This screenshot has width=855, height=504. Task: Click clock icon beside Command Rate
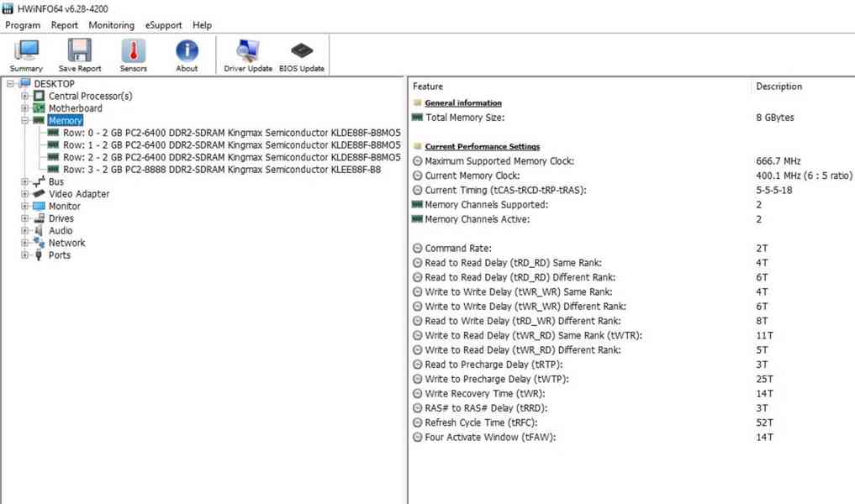tap(418, 248)
